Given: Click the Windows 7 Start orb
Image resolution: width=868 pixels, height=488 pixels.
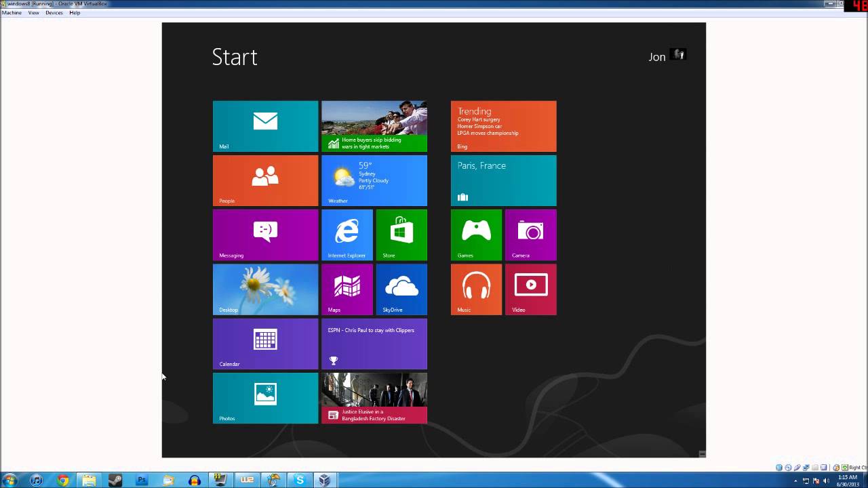Looking at the screenshot, I should [x=10, y=480].
